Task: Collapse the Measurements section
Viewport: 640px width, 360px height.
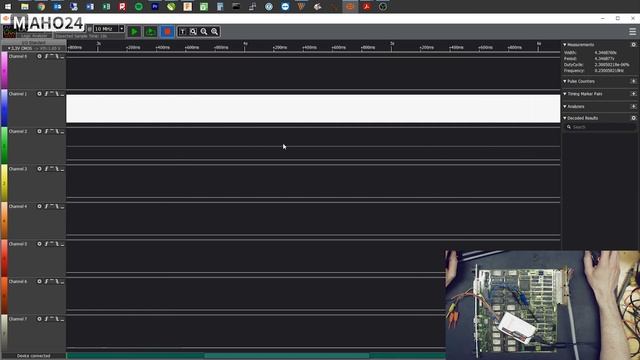Action: [565, 44]
